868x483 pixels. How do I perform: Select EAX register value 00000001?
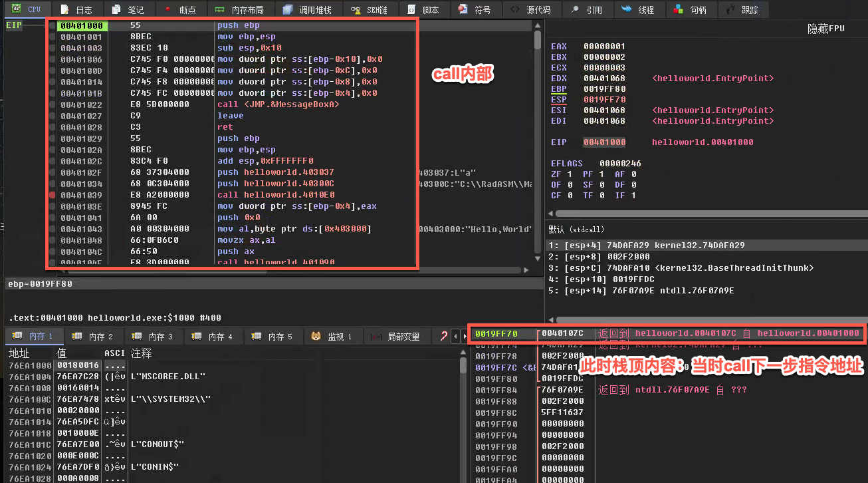[605, 47]
